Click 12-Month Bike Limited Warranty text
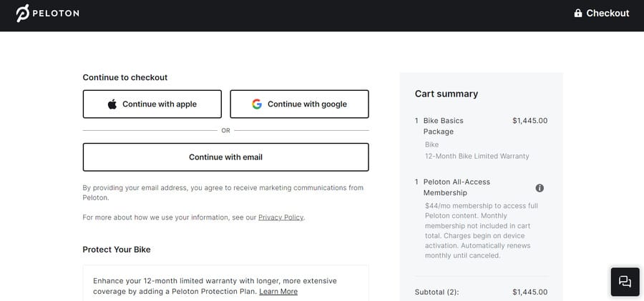 click(477, 156)
